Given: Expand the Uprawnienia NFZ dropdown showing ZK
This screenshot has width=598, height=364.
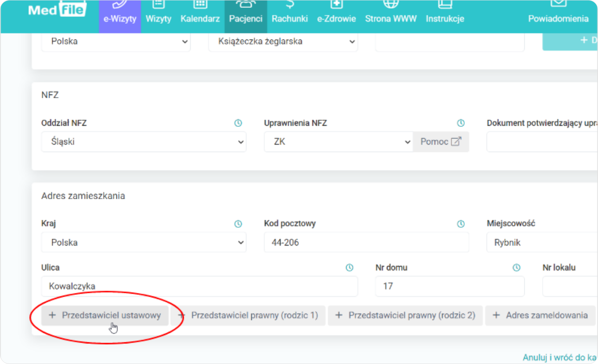Looking at the screenshot, I should tap(338, 142).
